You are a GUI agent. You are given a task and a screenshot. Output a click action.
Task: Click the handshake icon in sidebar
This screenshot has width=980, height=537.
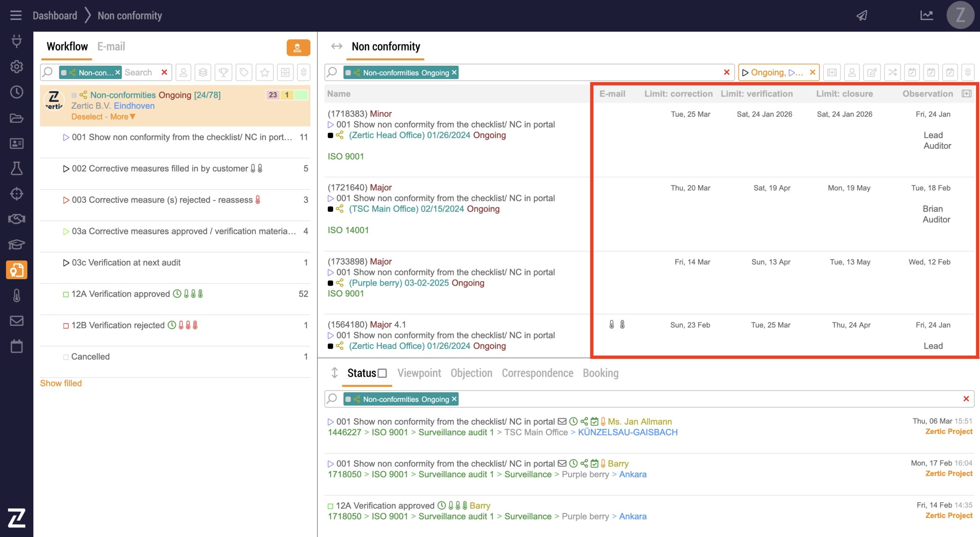(16, 219)
